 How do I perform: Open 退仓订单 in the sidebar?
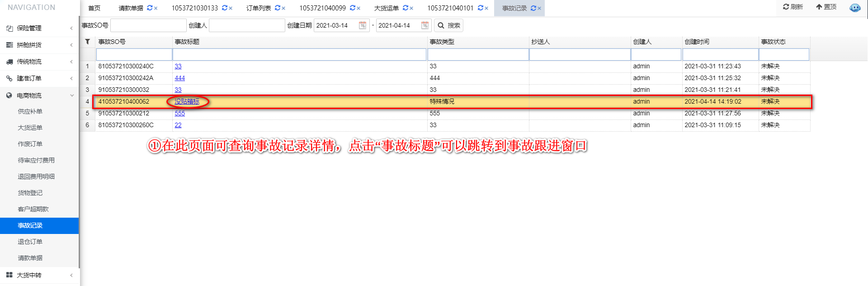[x=30, y=242]
